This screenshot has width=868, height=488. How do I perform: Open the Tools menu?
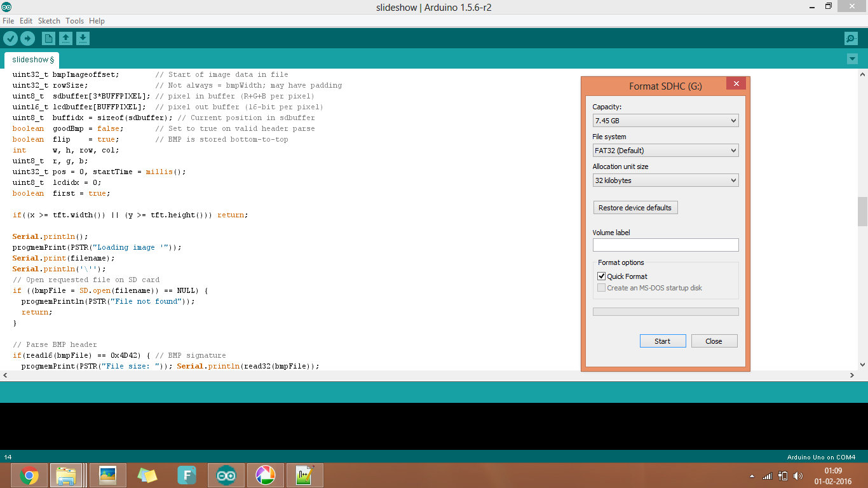[x=74, y=21]
